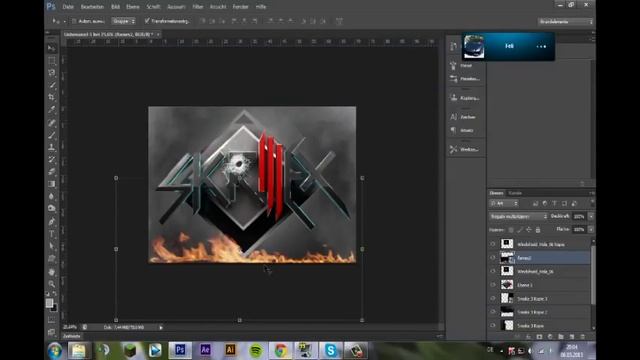Open the Datei menu
Image resolution: width=640 pixels, height=360 pixels.
click(x=68, y=7)
